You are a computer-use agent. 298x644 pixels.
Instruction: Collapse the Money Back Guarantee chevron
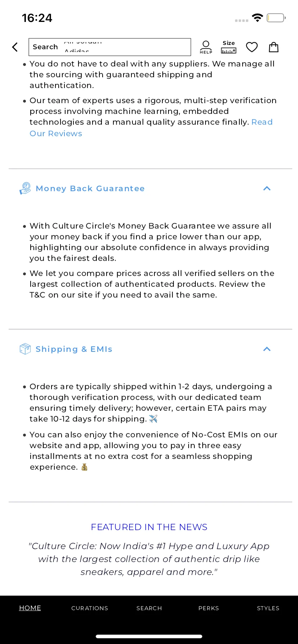[x=267, y=188]
